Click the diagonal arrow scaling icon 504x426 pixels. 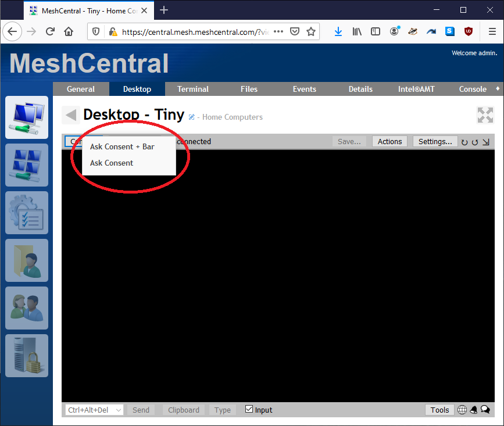coord(486,142)
